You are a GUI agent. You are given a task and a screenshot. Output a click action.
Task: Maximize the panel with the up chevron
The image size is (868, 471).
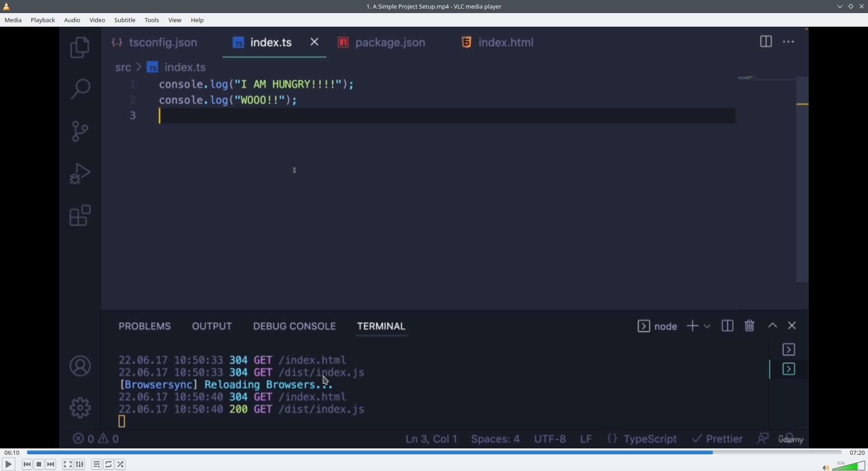(x=773, y=326)
